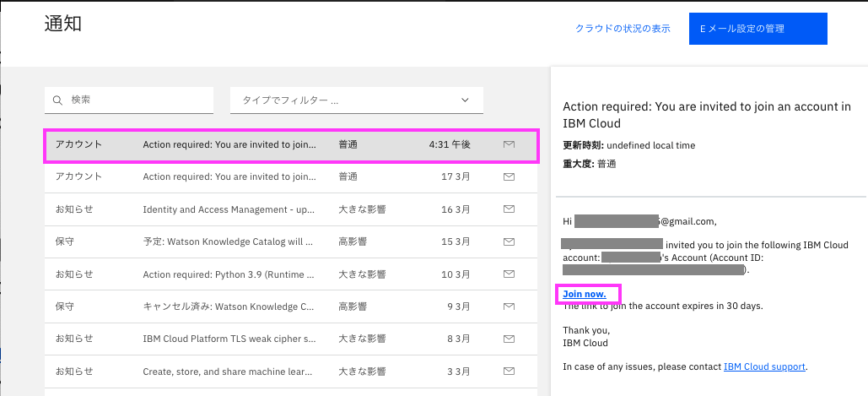Click the お知らせ label in the 16 3月 row
Screen dimensions: 868x396
click(x=73, y=209)
